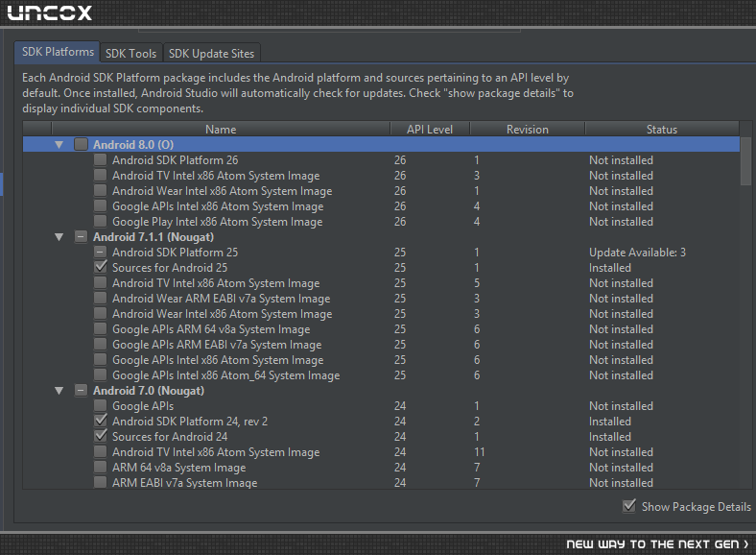Click 'Google APIs Intel x86 Atom_64 System Image' name

tap(226, 375)
